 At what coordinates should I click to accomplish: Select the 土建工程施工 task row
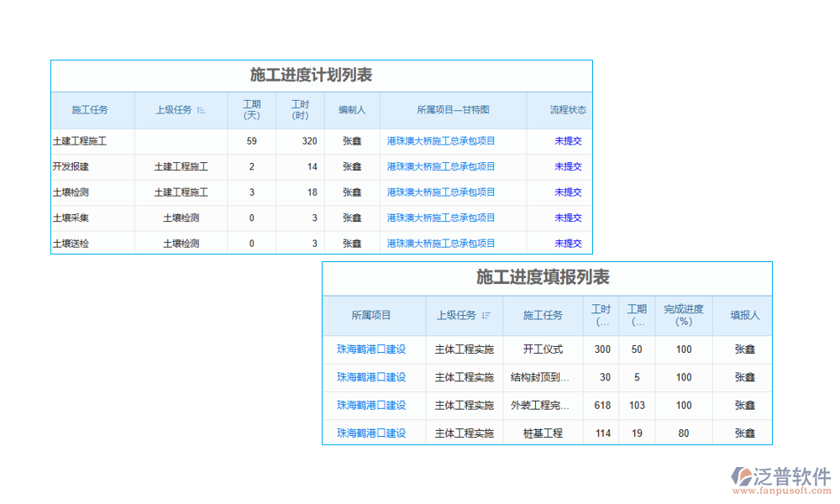(92, 141)
